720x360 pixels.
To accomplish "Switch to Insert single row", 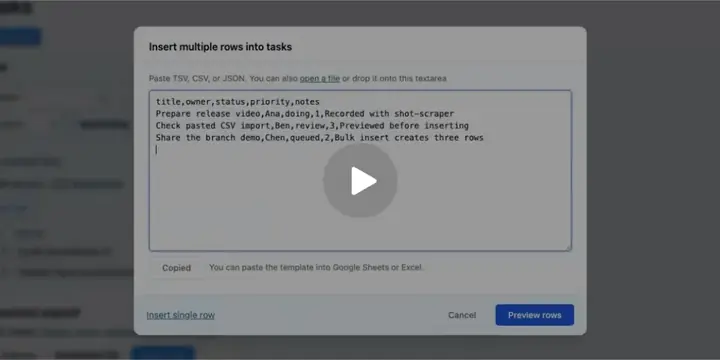I will pyautogui.click(x=180, y=315).
